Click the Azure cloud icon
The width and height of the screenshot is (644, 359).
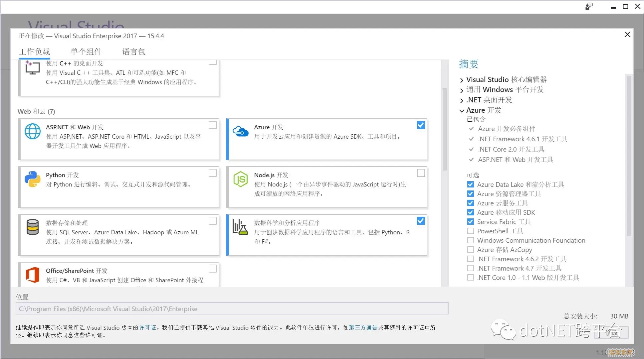point(240,131)
